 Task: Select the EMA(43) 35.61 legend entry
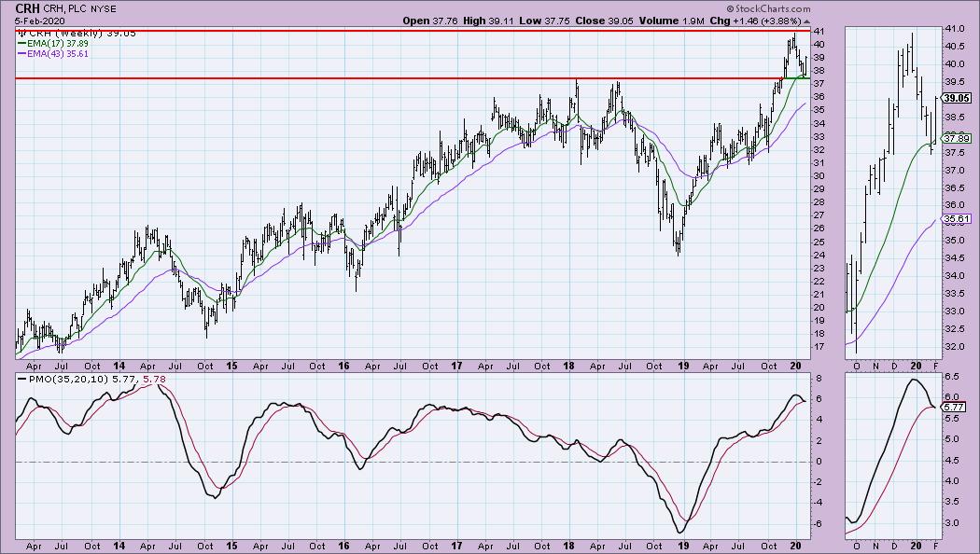(58, 54)
